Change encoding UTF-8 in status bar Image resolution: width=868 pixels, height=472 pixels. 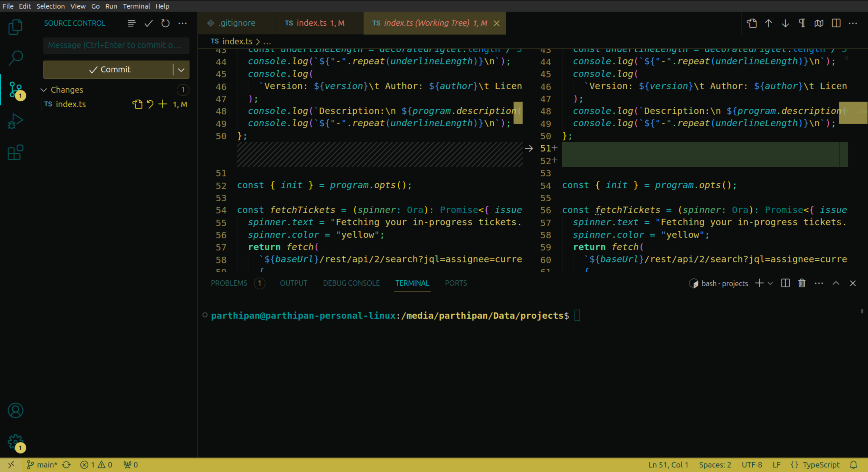pos(752,465)
